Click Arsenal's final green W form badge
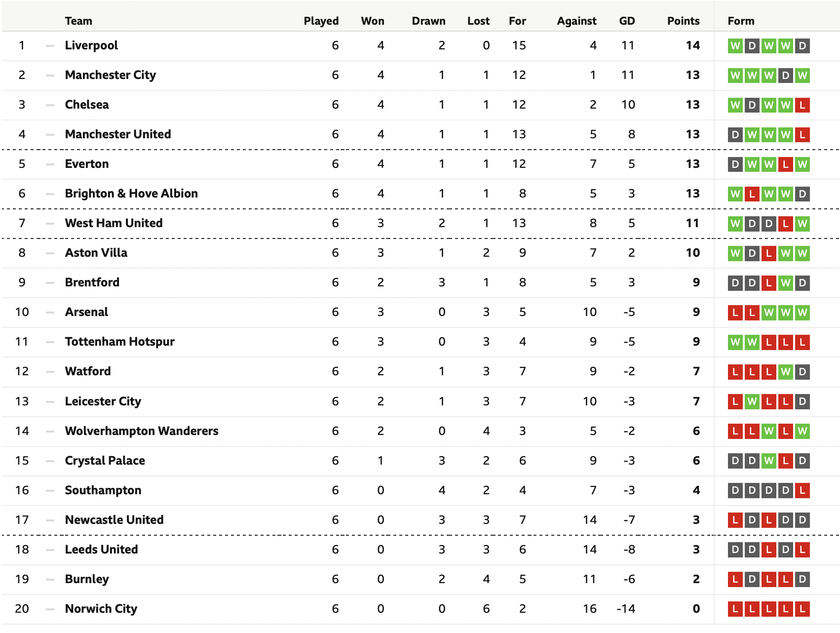 pyautogui.click(x=802, y=313)
